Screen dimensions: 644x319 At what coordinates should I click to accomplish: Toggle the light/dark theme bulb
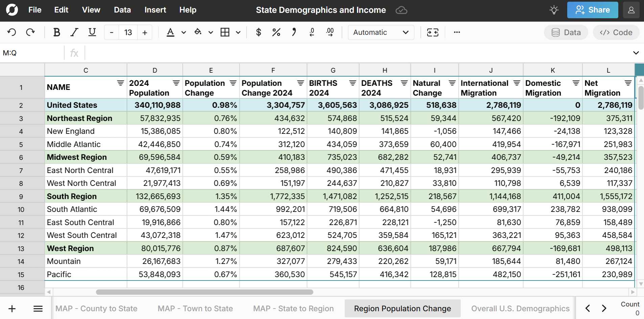coord(554,10)
